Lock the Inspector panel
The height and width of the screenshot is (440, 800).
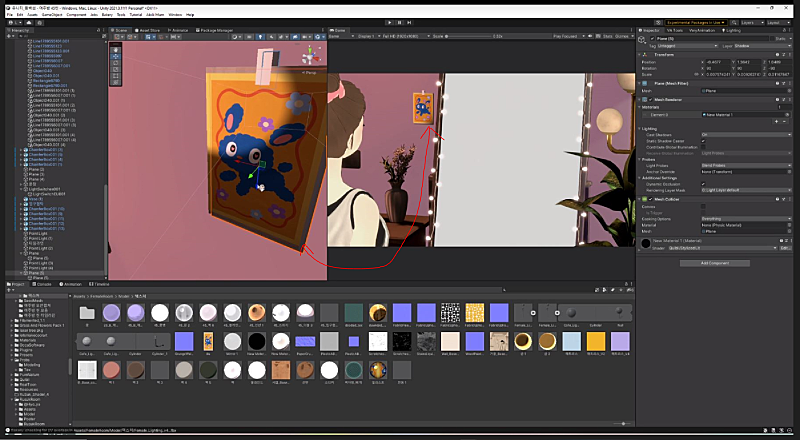point(785,30)
